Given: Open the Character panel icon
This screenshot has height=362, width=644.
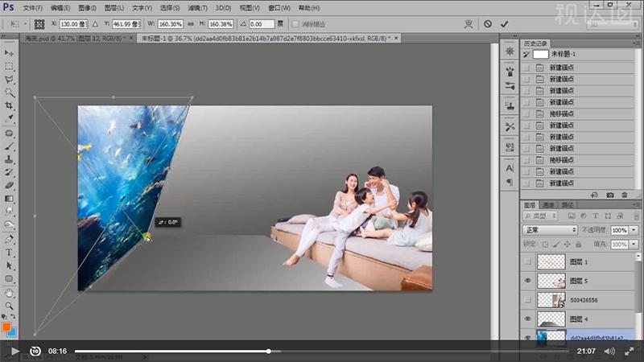Looking at the screenshot, I should (510, 168).
